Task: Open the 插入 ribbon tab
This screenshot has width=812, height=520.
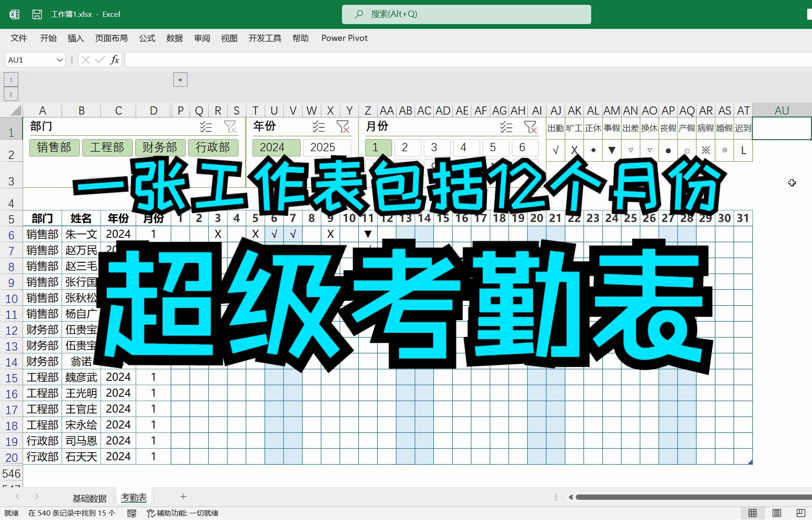Action: click(76, 38)
